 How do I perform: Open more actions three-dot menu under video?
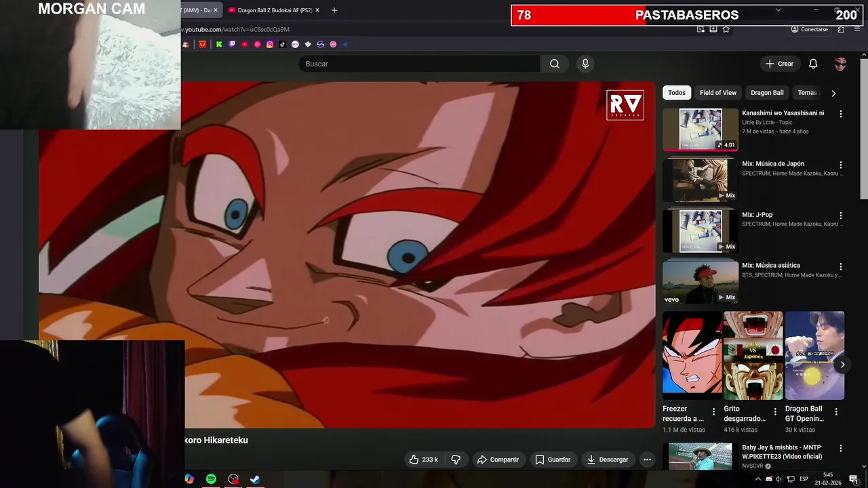[647, 460]
